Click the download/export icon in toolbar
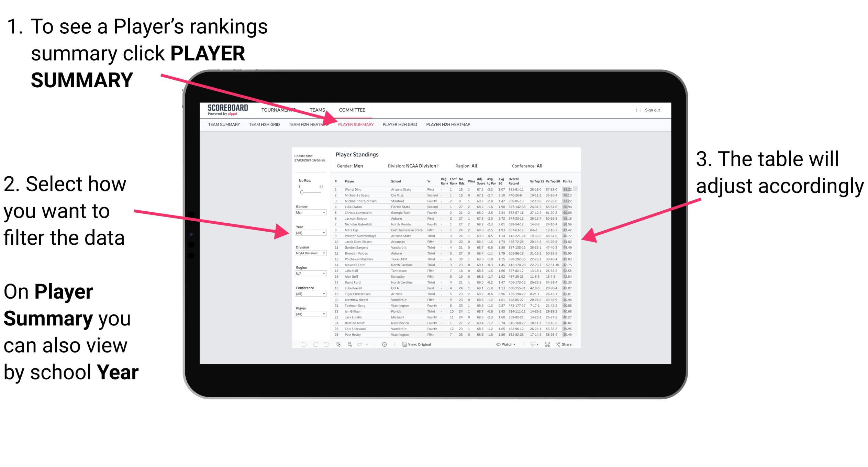Image resolution: width=868 pixels, height=467 pixels. pyautogui.click(x=535, y=345)
